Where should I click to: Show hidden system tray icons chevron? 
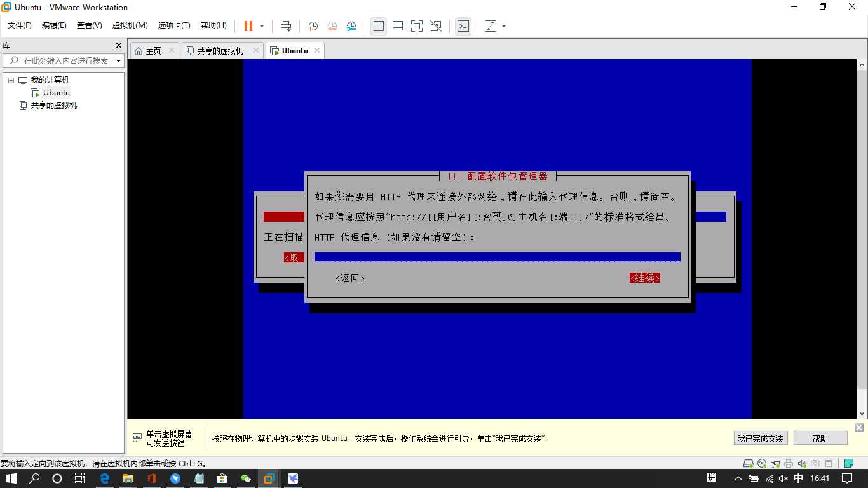point(738,478)
